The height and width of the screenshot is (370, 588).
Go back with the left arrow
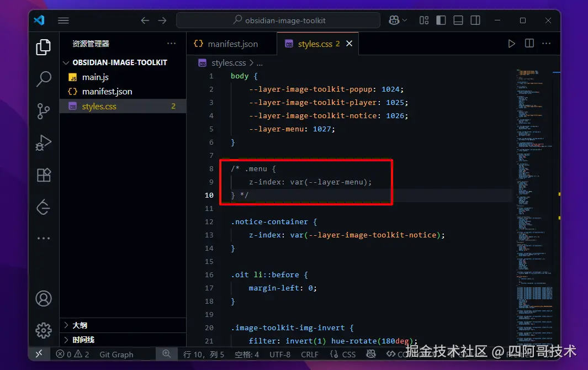pos(145,20)
